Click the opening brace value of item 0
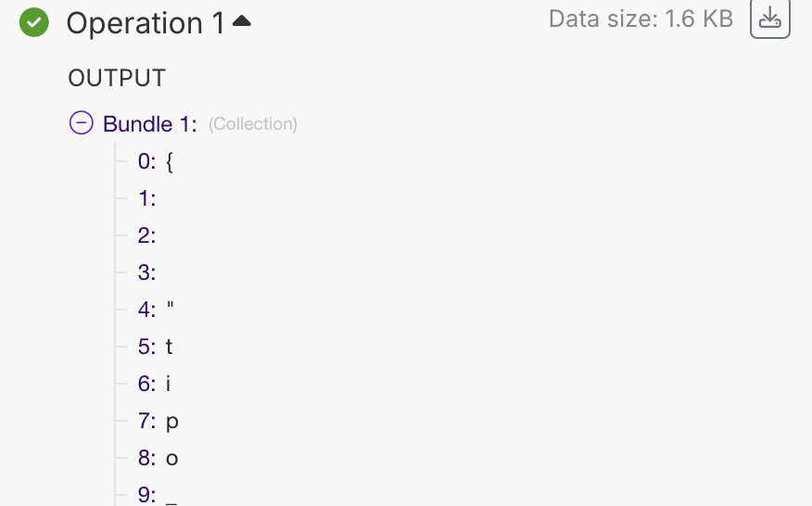 tap(170, 161)
